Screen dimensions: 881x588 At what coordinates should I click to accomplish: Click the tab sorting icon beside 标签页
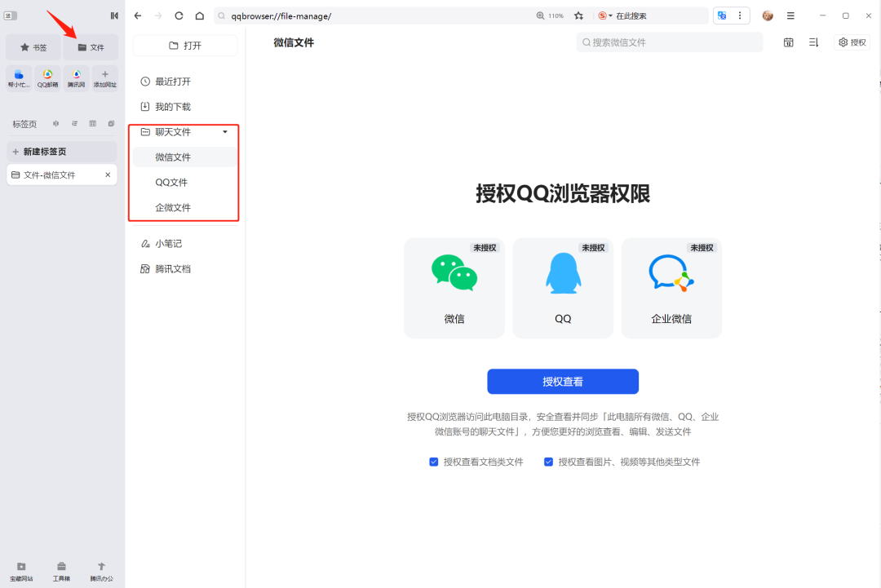tap(74, 123)
